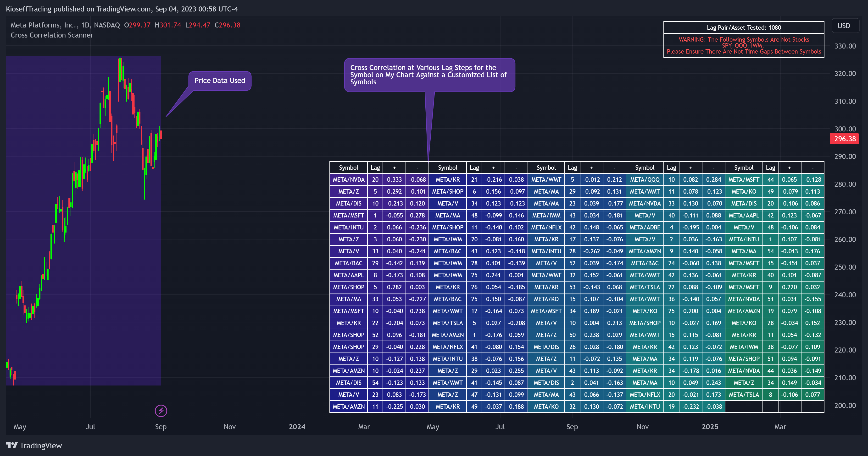
Task: Click the META/KO cell with lag 49
Action: pos(744,191)
